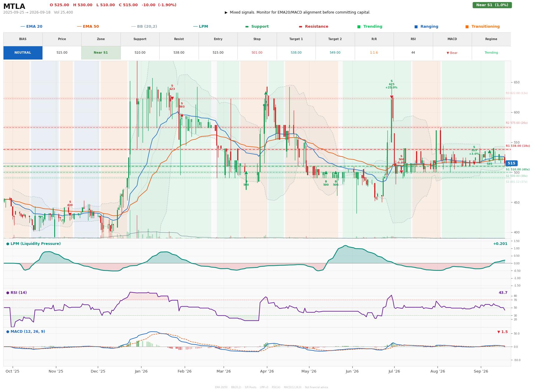Click the MTLA ticker title
Viewport: 533px width, 392px height.
tap(14, 6)
